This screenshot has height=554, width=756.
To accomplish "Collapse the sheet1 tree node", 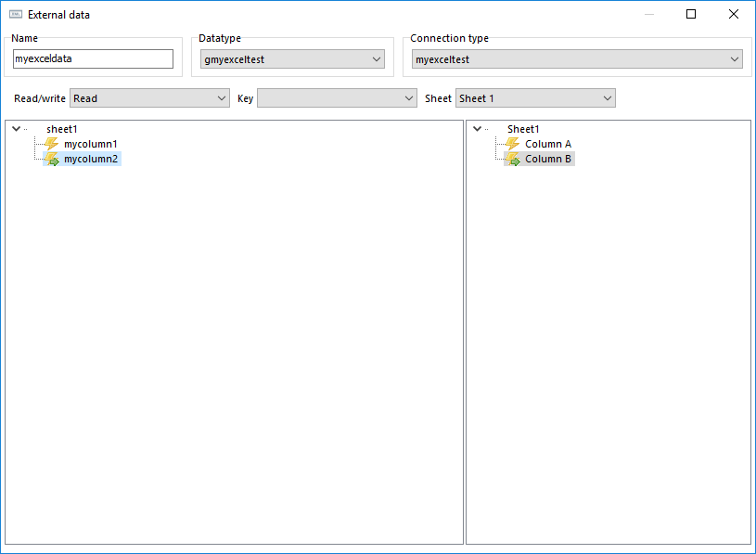I will coord(16,129).
